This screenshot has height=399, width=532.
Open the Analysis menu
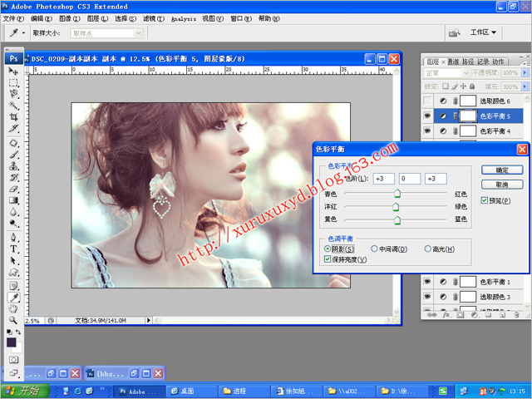pyautogui.click(x=184, y=19)
